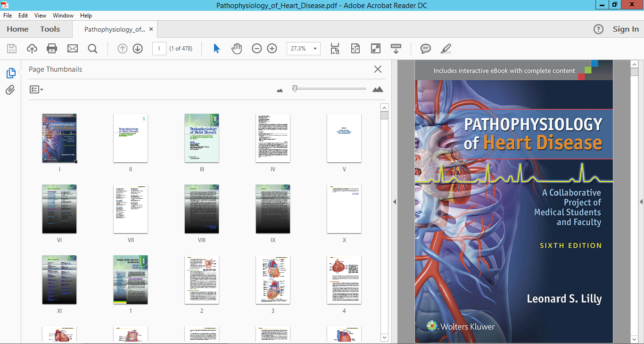Click the thumbnails panel scroll-up arrow
This screenshot has height=344, width=644.
click(384, 108)
